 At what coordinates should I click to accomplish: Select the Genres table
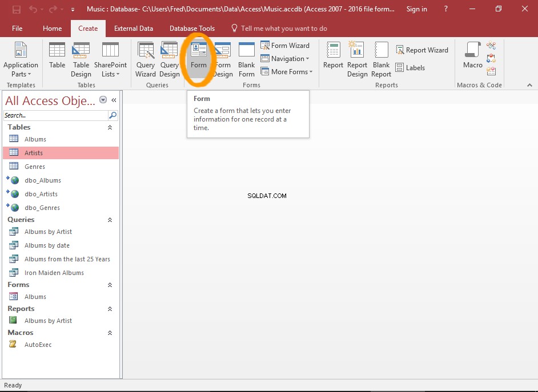pos(61,167)
